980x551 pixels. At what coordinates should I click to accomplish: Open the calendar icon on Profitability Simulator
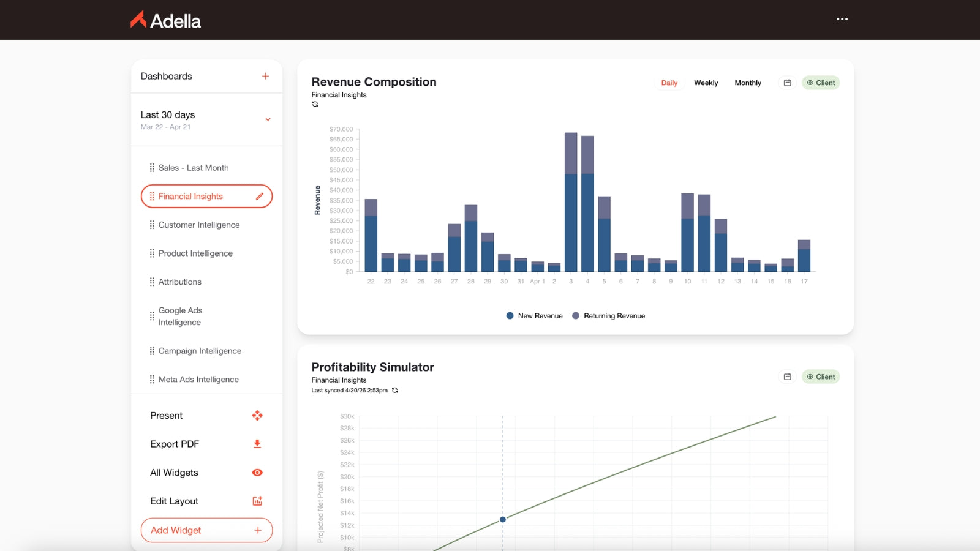tap(788, 377)
